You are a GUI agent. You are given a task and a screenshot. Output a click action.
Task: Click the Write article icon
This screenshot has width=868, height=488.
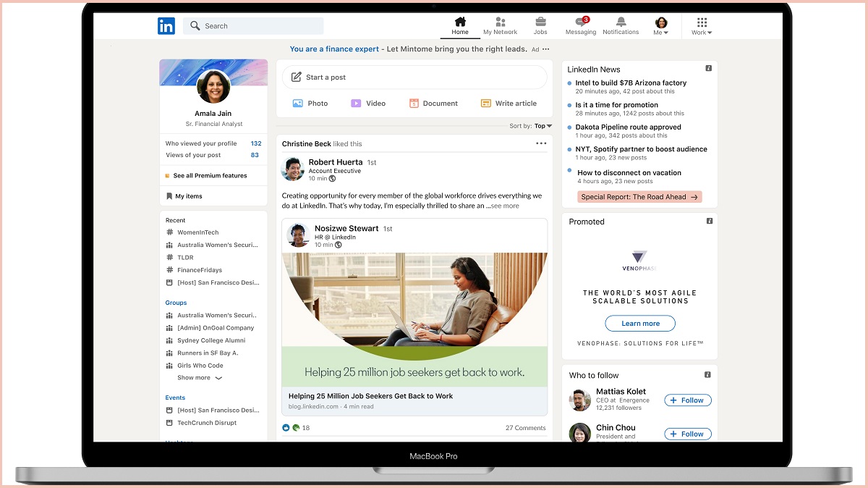486,104
